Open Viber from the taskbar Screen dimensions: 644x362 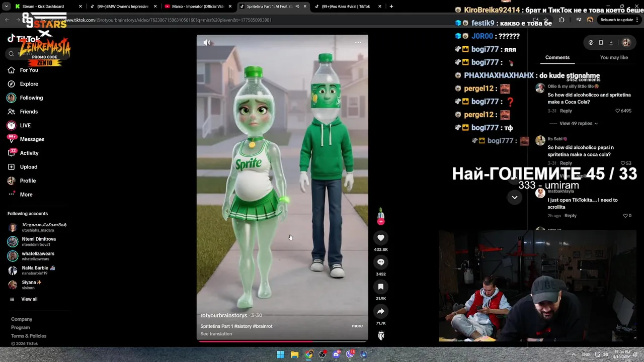[x=350, y=354]
